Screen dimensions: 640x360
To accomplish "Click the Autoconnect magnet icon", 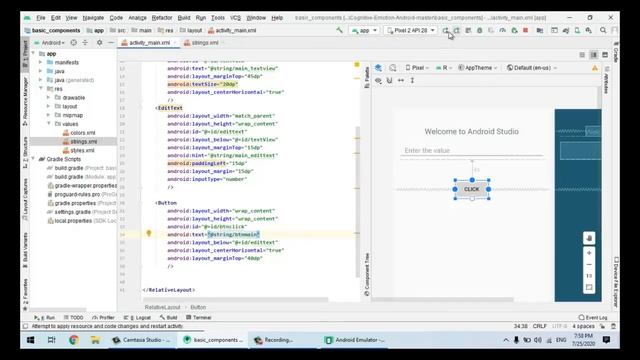I will tap(389, 80).
